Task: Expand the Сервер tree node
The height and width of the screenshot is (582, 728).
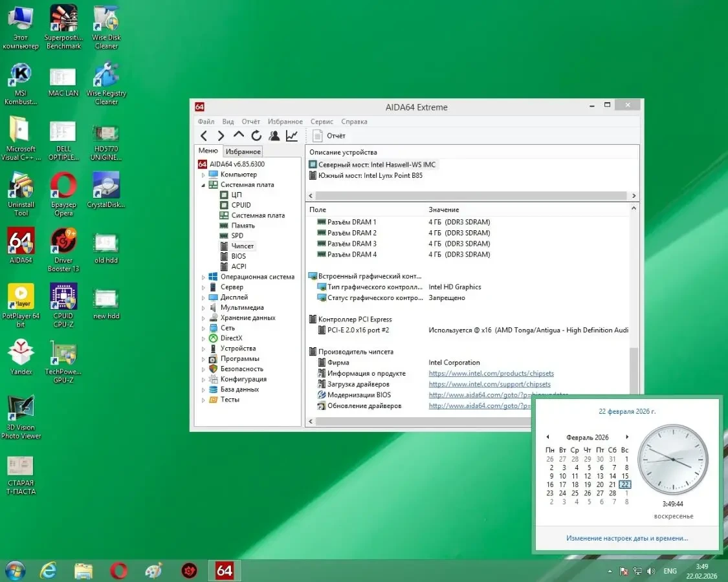Action: tap(203, 287)
